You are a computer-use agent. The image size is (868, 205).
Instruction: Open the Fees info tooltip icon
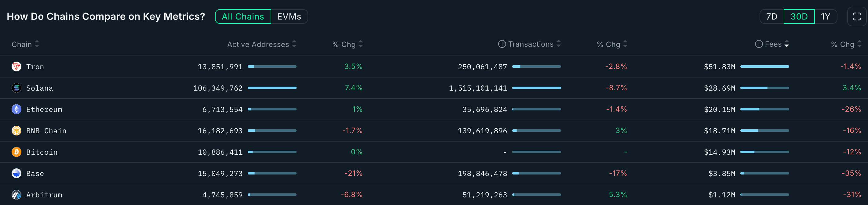758,44
